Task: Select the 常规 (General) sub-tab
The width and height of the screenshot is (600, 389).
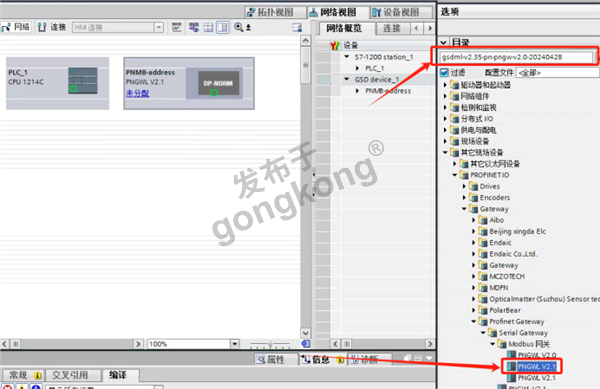Action: point(23,375)
